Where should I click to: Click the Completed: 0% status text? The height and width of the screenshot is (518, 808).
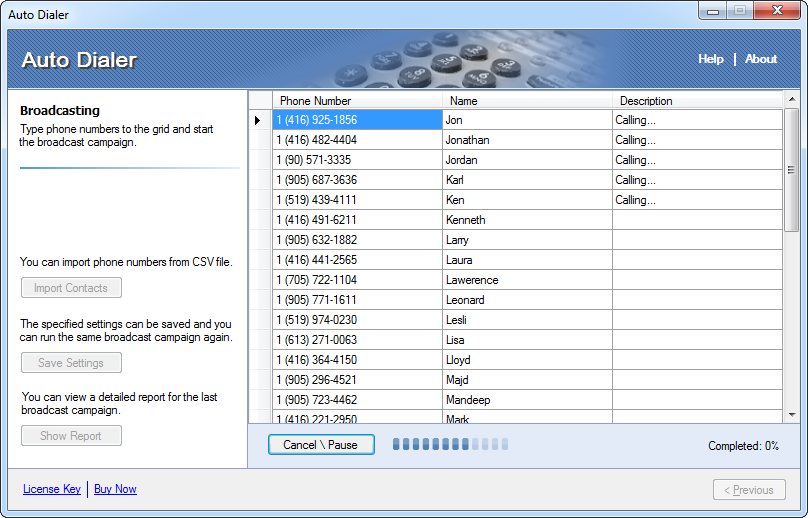[x=743, y=446]
